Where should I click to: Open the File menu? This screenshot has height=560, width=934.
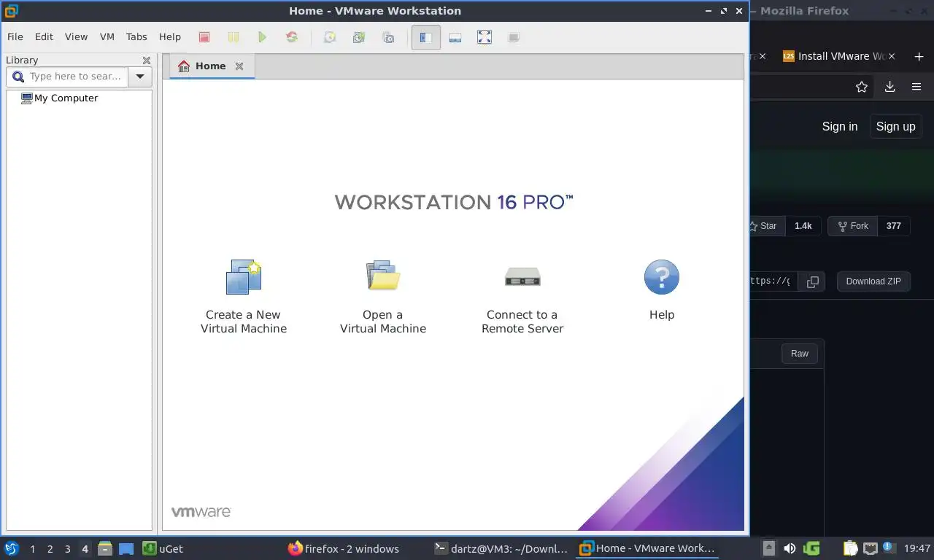(15, 36)
